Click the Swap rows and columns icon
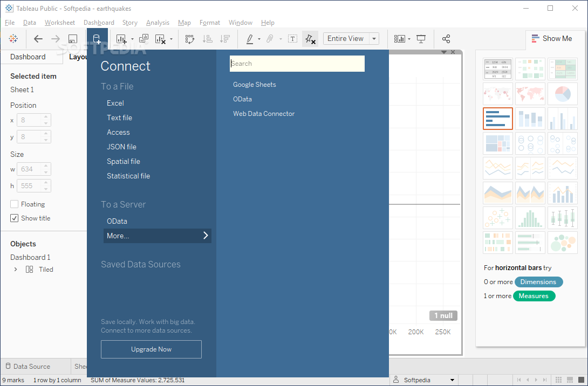This screenshot has width=588, height=386. 190,39
